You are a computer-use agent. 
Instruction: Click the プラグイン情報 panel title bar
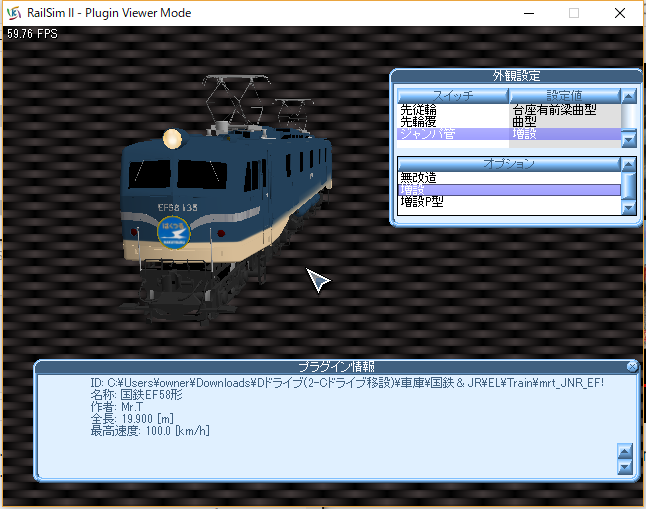coord(336,366)
